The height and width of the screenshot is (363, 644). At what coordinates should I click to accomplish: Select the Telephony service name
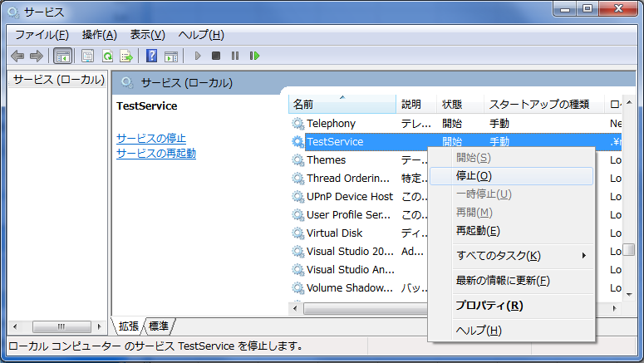pyautogui.click(x=331, y=123)
